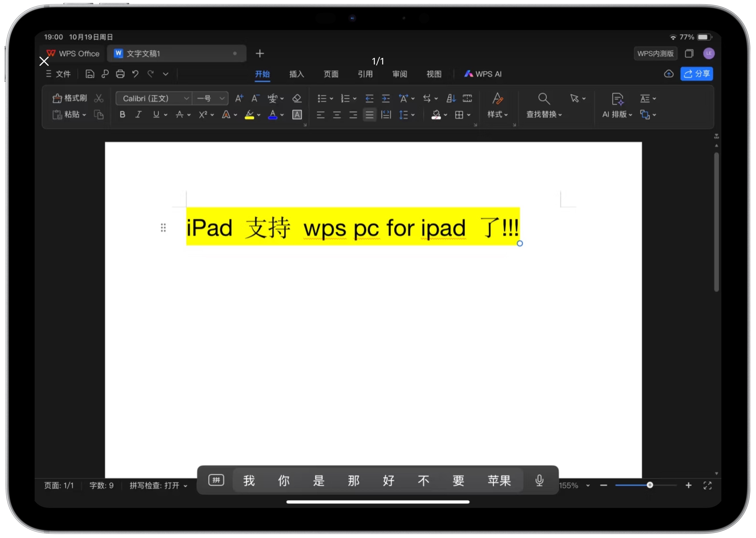
Task: Click the cloud upload icon
Action: 669,74
